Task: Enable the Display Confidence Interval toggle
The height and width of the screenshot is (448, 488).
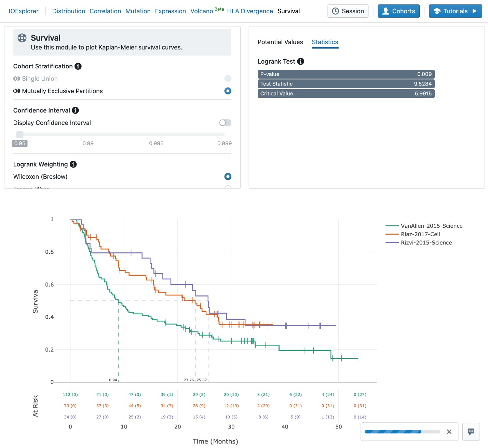Action: click(x=225, y=123)
